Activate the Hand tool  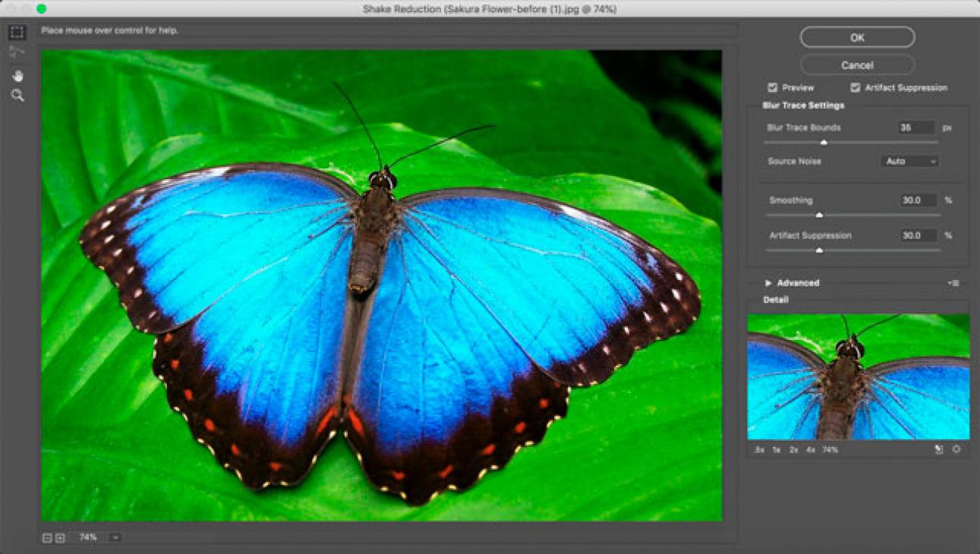[17, 76]
